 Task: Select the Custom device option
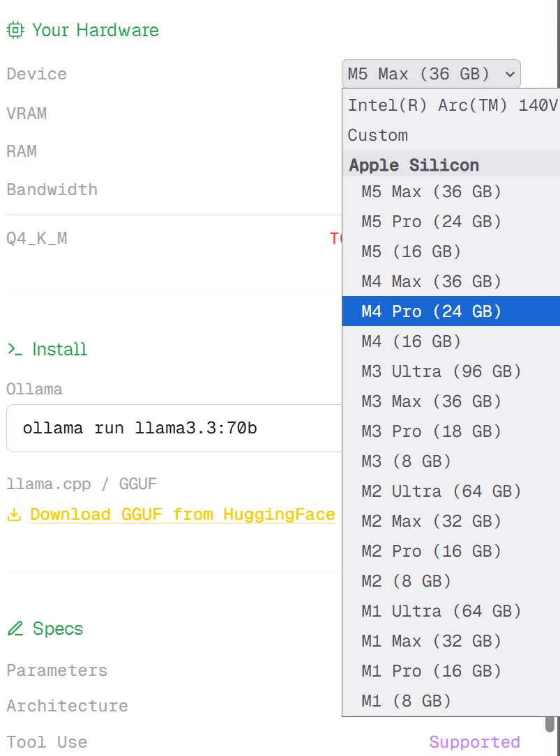pos(378,135)
